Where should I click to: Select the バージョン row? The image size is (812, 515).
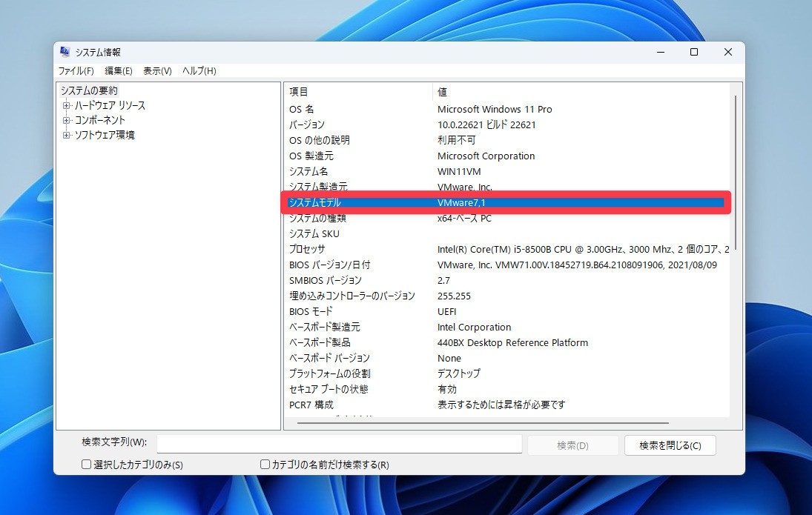507,124
